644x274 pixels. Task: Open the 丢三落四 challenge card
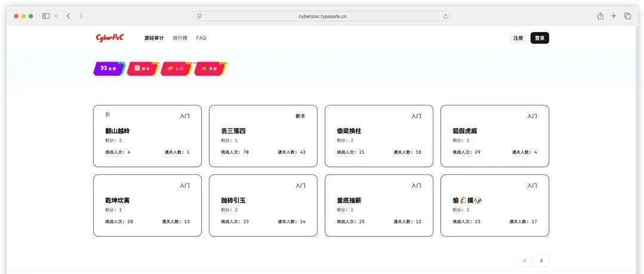[x=263, y=136]
